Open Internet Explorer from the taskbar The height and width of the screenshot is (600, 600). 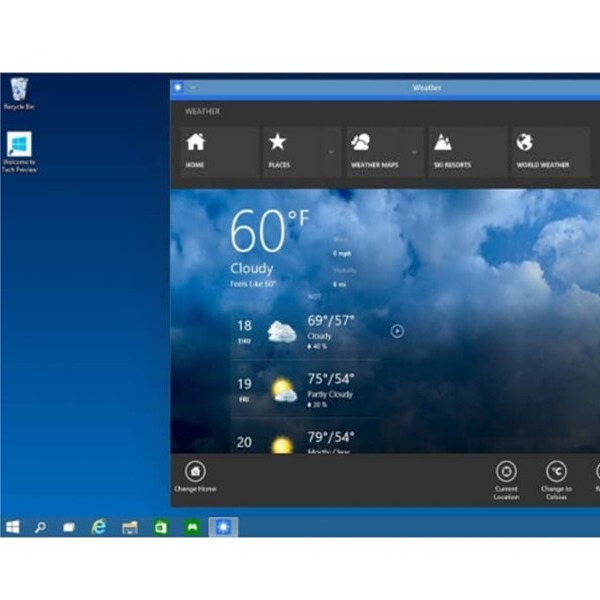[99, 526]
